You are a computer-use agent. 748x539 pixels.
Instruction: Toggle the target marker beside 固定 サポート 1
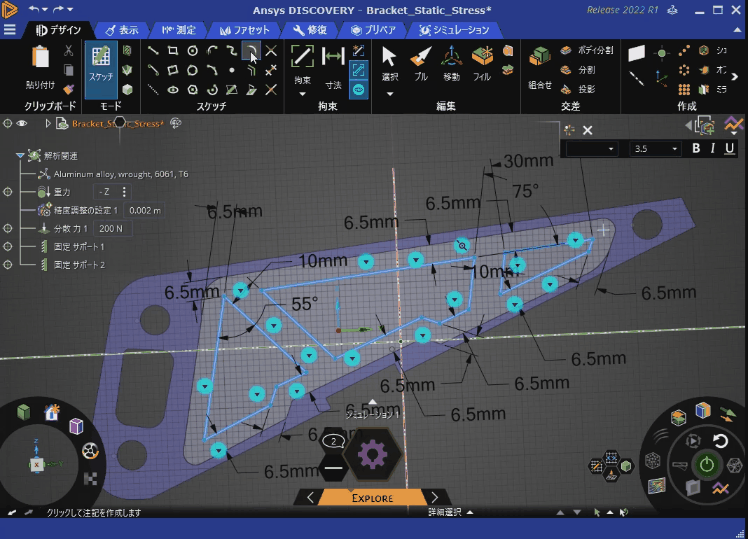(8, 247)
